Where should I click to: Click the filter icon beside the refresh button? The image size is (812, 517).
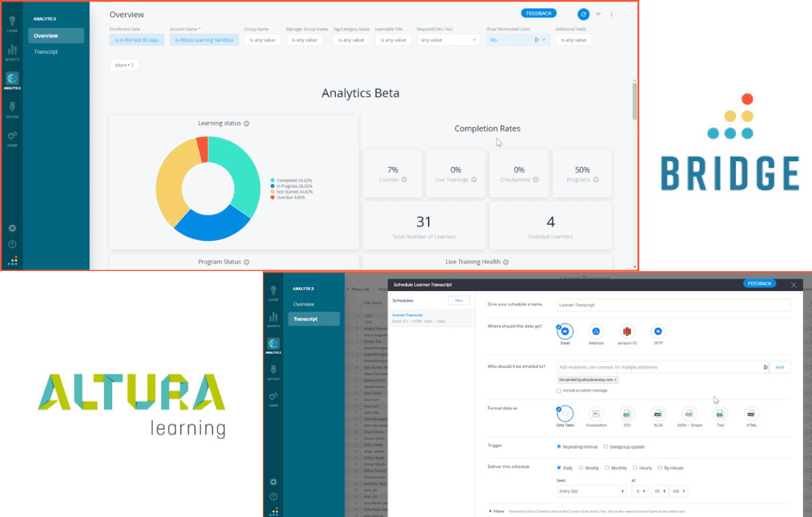click(x=598, y=15)
